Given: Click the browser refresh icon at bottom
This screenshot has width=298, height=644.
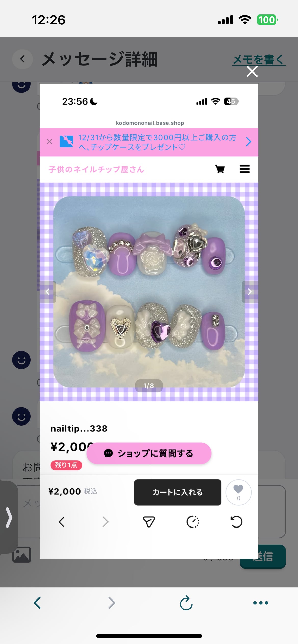Looking at the screenshot, I should (x=186, y=603).
